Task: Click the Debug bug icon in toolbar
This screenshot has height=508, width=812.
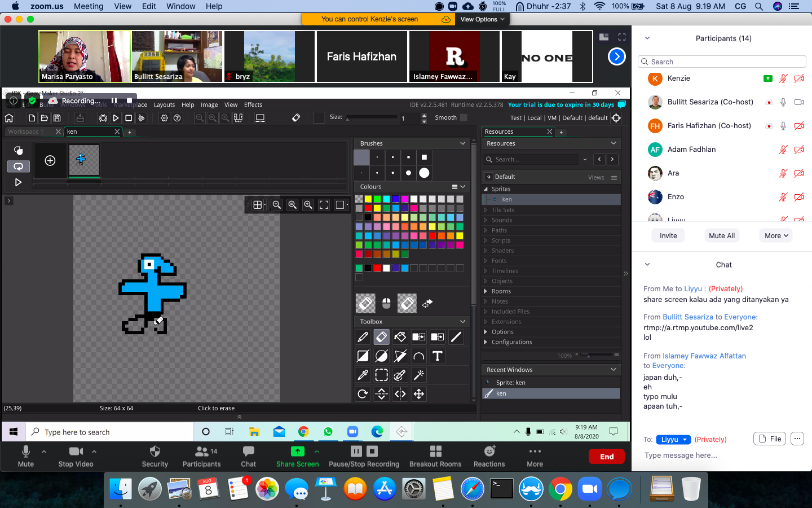Action: (103, 118)
